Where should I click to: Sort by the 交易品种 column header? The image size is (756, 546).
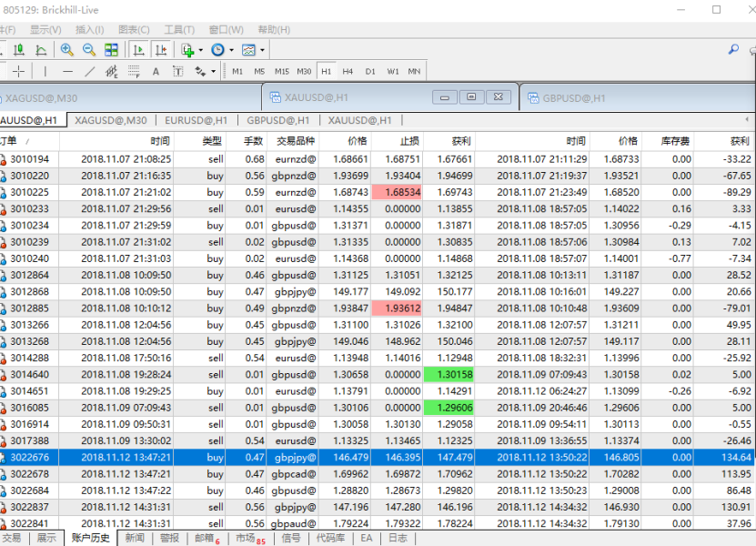[296, 141]
